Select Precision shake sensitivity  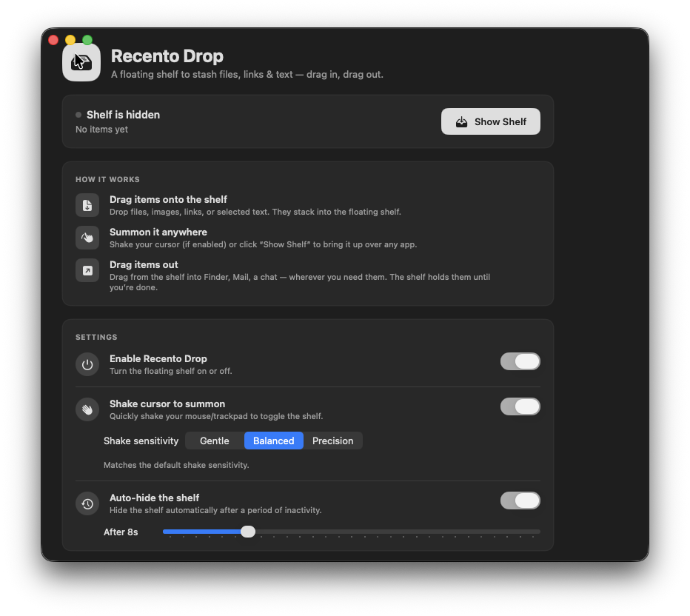coord(332,441)
